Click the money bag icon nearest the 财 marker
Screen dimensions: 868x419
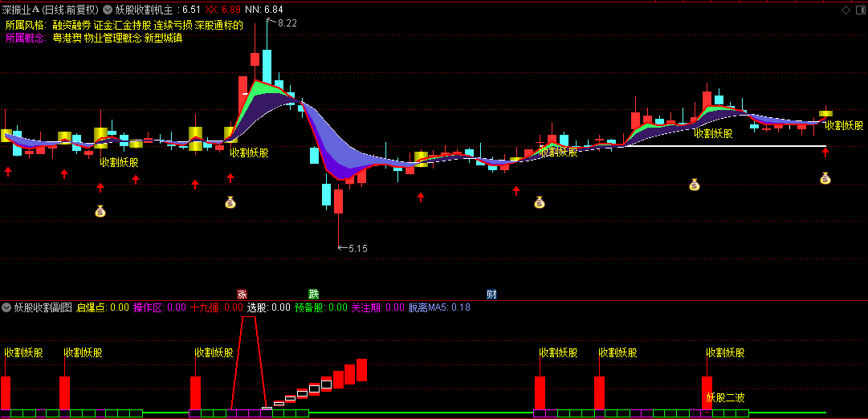tap(540, 202)
